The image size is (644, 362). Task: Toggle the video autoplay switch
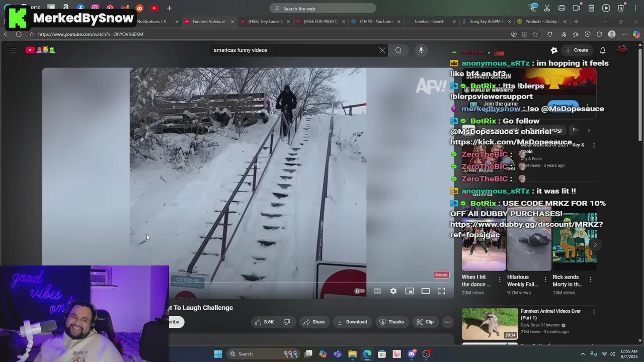click(x=359, y=291)
